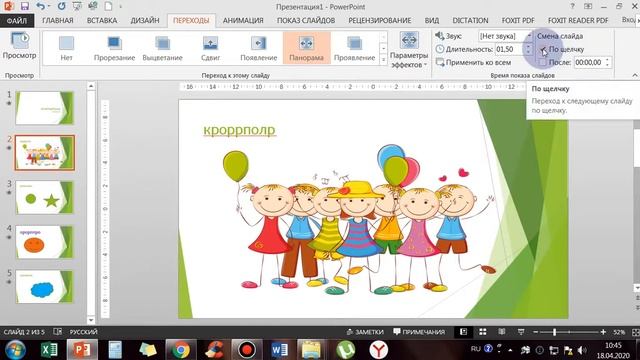Adjust the duration spinner arrows

(529, 49)
